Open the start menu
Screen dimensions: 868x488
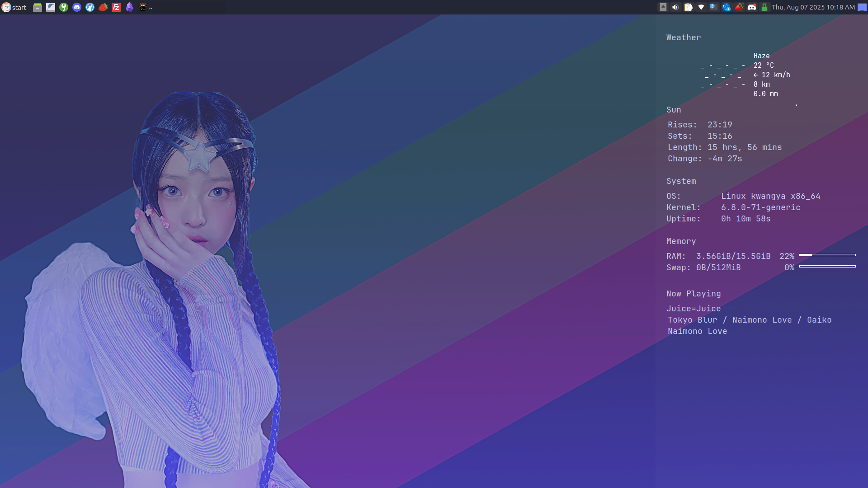[x=14, y=7]
